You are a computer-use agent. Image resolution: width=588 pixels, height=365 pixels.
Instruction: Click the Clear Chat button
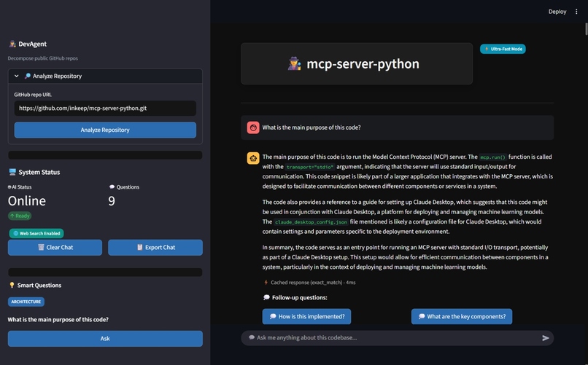[55, 248]
